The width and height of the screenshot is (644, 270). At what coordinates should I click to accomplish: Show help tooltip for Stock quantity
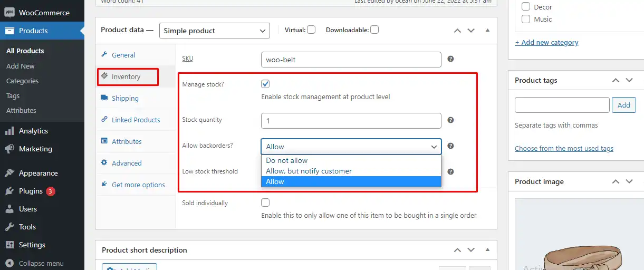pos(450,120)
